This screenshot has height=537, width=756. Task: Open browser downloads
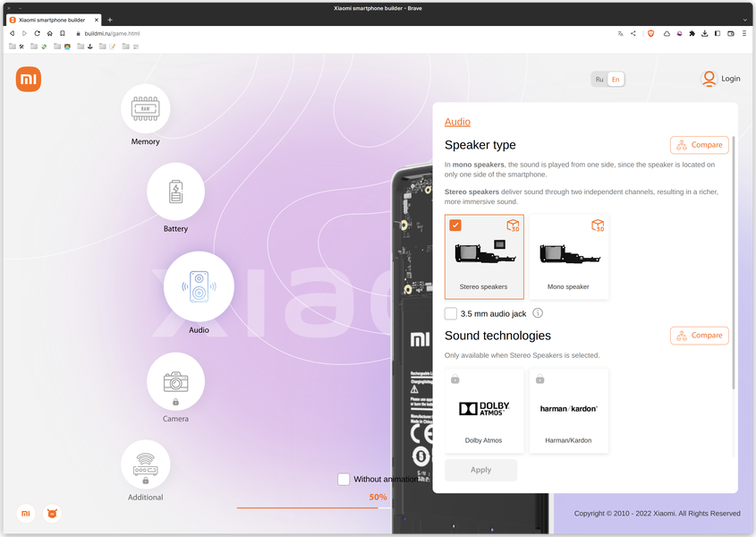(x=705, y=33)
